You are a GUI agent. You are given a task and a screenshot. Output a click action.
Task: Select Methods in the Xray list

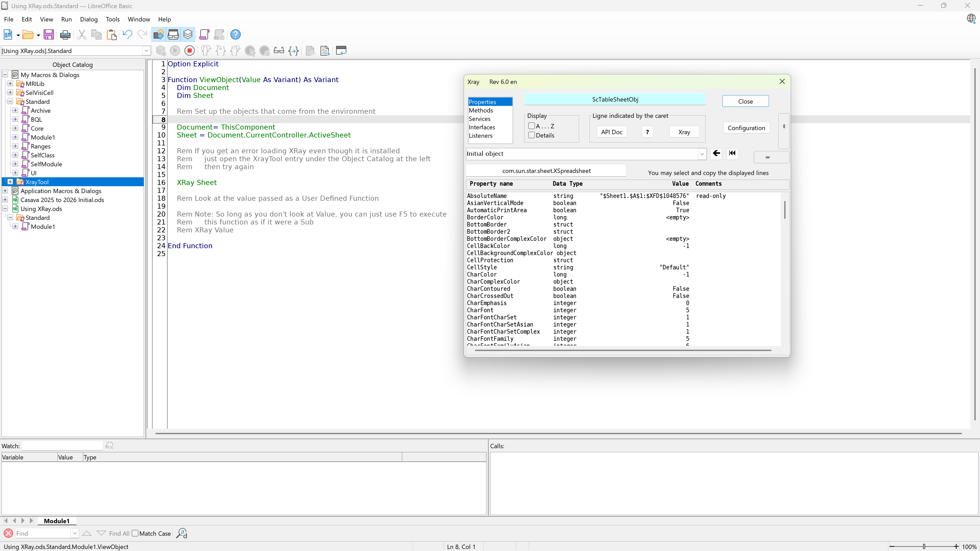click(x=481, y=110)
